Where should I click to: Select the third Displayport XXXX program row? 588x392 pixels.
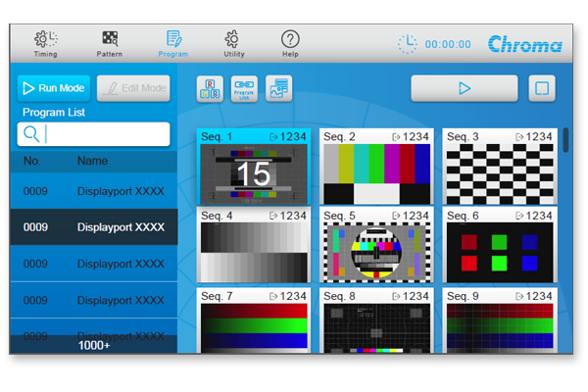[x=94, y=264]
